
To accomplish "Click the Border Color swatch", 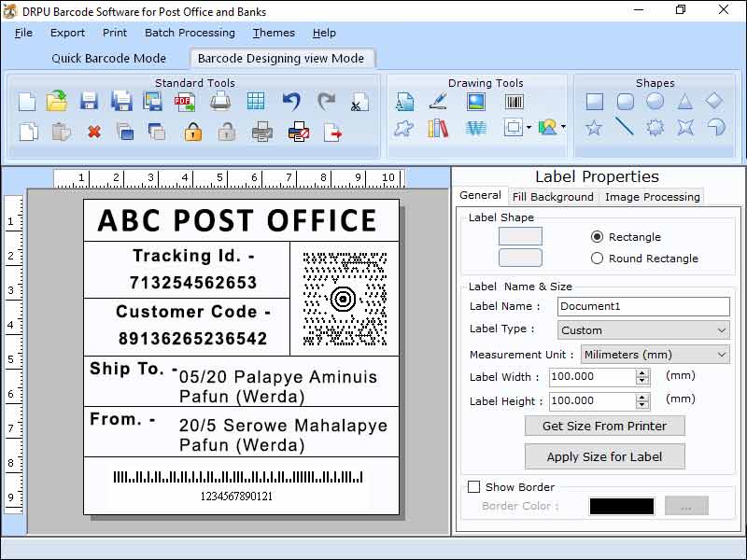I will (x=622, y=506).
